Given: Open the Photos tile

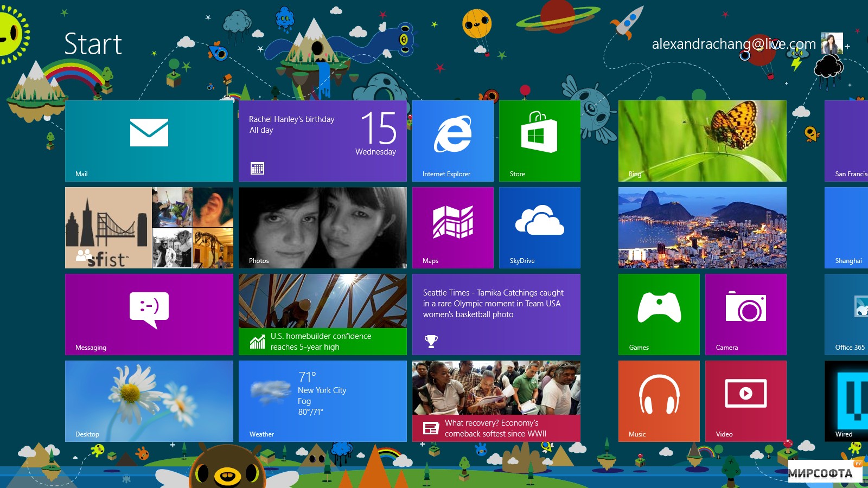Looking at the screenshot, I should pos(323,228).
